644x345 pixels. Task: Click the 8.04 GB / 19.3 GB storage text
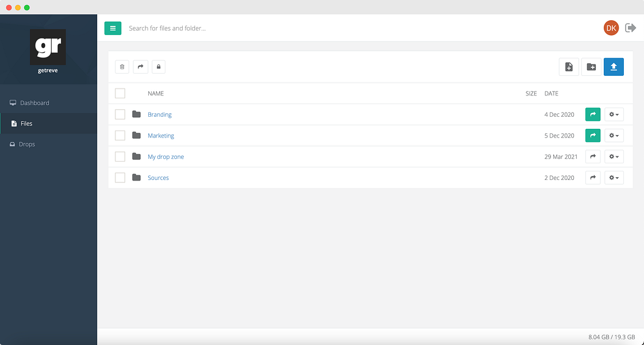(x=612, y=337)
